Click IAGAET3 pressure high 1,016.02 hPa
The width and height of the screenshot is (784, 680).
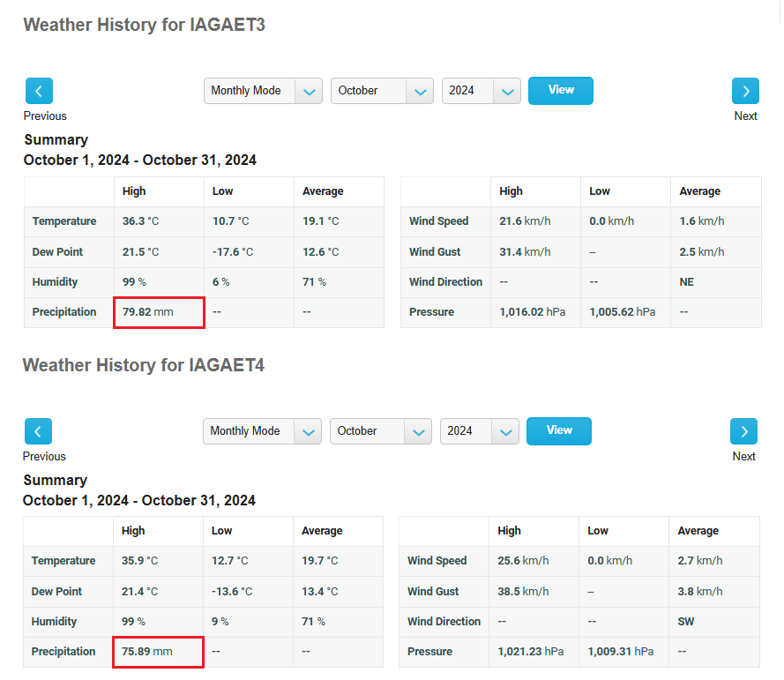(533, 312)
